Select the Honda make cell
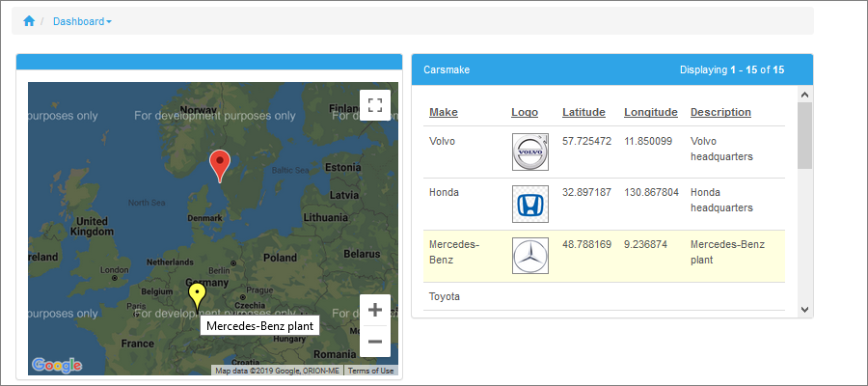This screenshot has height=386, width=868. click(x=443, y=193)
